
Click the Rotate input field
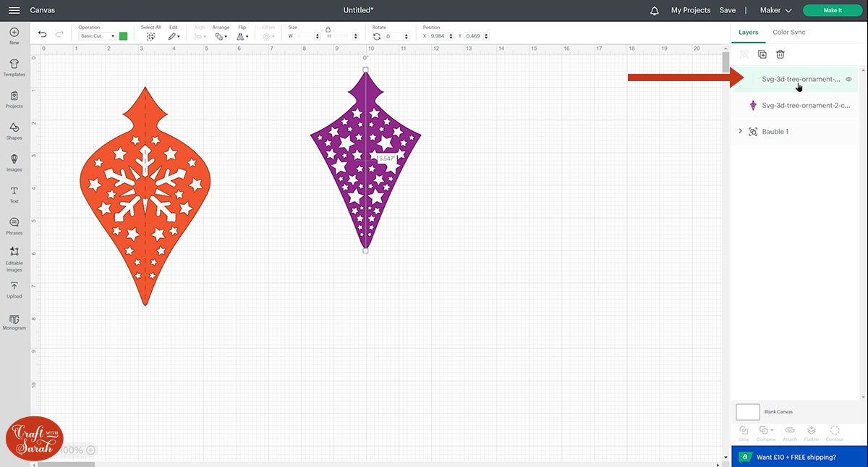pos(396,36)
